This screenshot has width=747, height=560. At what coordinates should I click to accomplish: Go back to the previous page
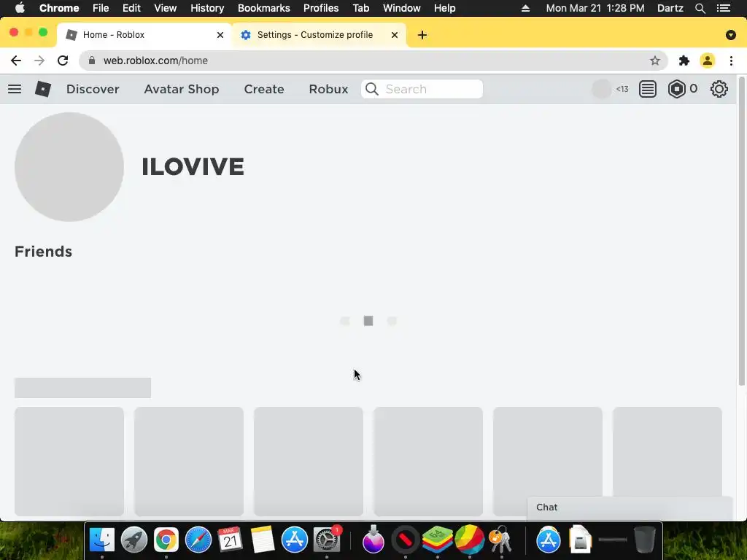(16, 61)
